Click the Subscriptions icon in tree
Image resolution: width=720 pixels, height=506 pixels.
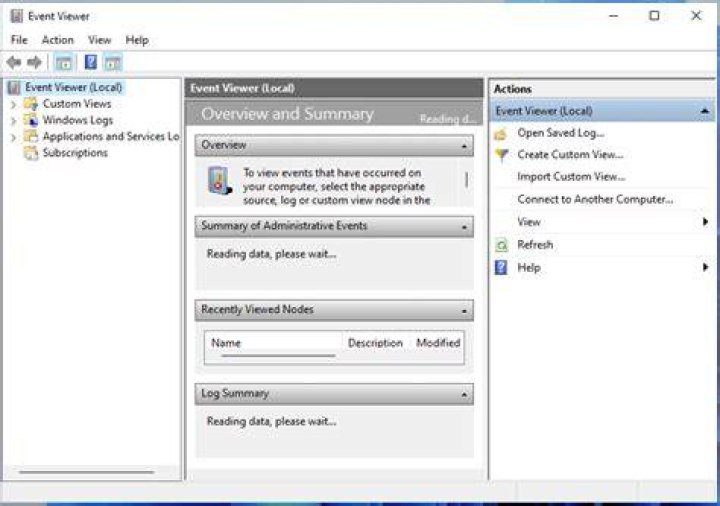(31, 153)
